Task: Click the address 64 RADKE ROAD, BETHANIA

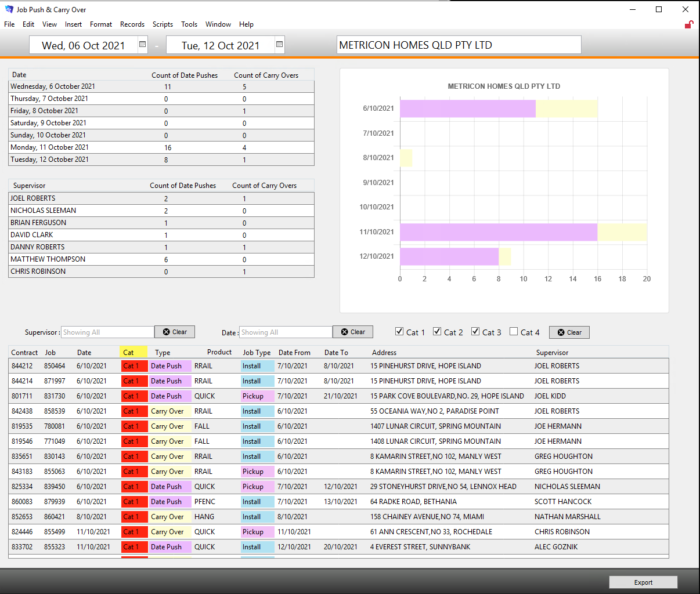Action: [413, 502]
